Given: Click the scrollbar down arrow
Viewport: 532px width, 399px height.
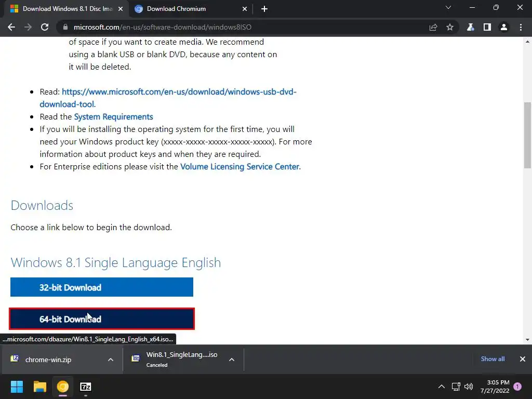Looking at the screenshot, I should point(527,340).
